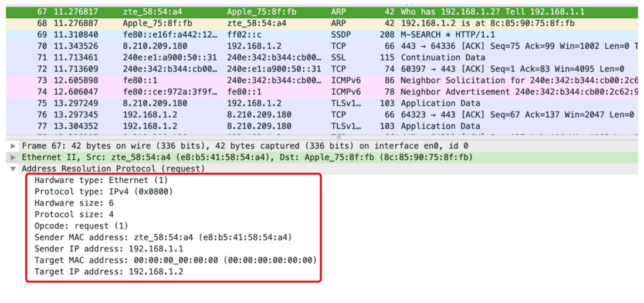The width and height of the screenshot is (644, 303).
Task: Select packet 77 Application Data row
Action: (x=322, y=126)
